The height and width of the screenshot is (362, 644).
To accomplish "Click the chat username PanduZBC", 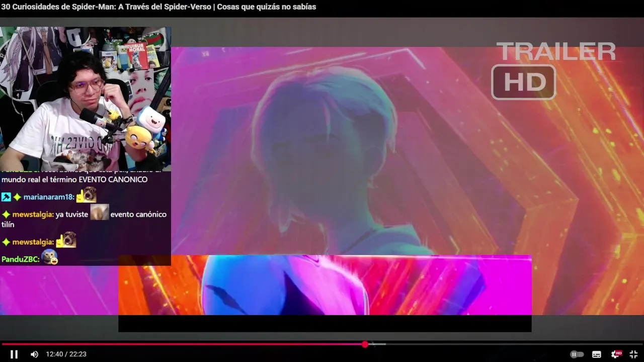I will pyautogui.click(x=20, y=259).
